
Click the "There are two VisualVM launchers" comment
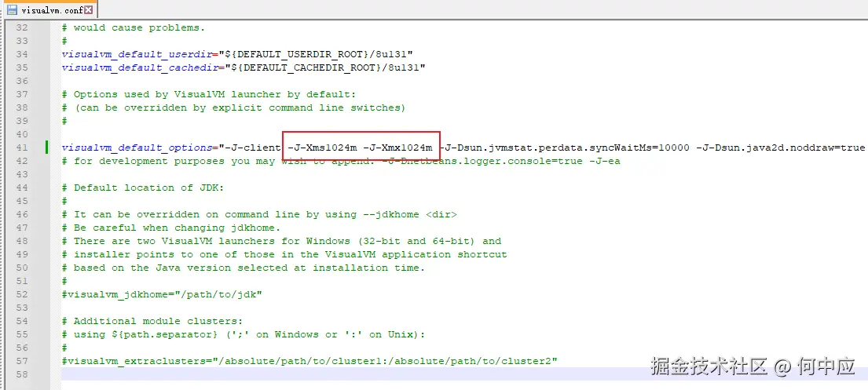point(281,241)
